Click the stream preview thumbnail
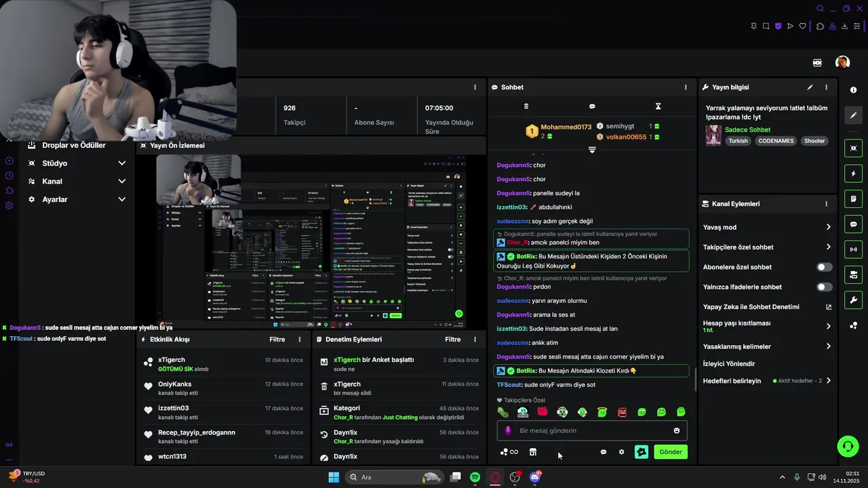 [311, 241]
